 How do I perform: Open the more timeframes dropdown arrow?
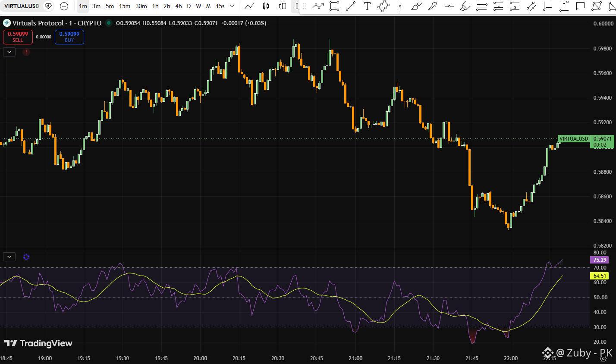click(x=233, y=6)
